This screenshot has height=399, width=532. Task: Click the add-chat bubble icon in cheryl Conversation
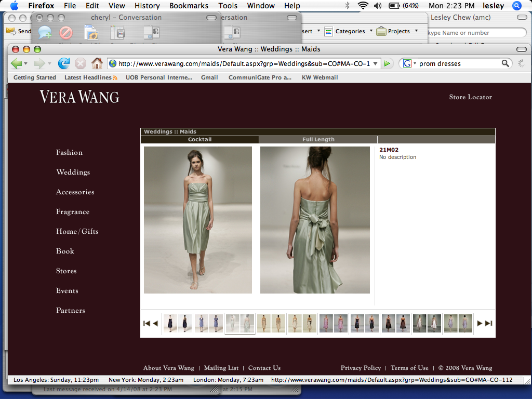[45, 33]
